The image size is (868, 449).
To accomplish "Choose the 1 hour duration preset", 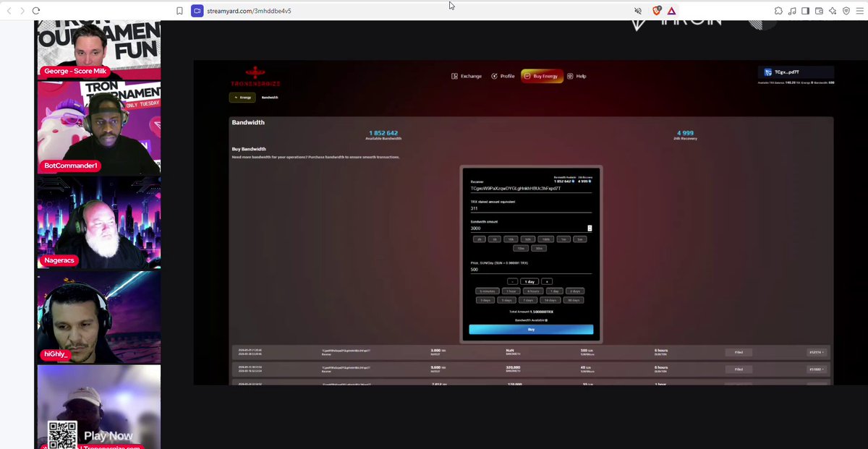I will (511, 291).
